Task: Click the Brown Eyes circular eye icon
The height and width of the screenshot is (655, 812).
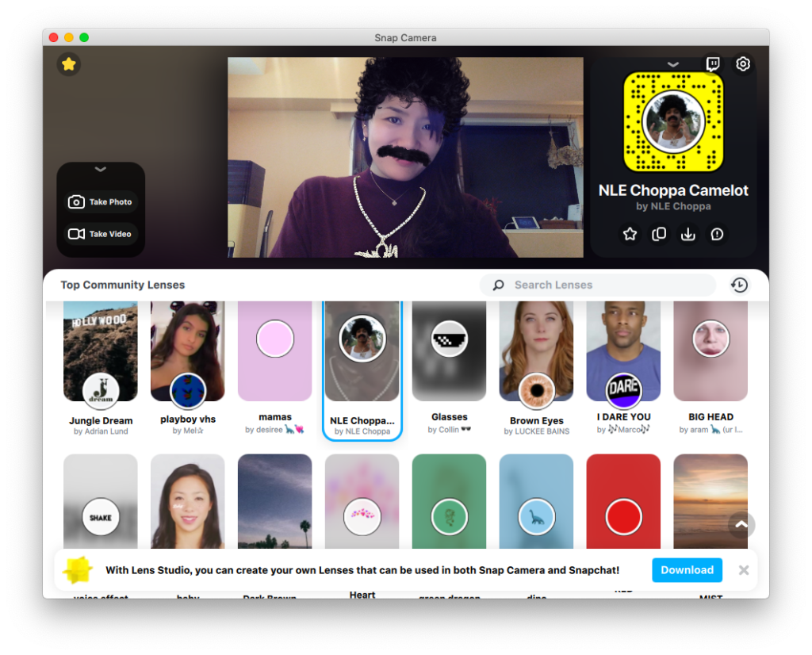Action: [x=537, y=391]
